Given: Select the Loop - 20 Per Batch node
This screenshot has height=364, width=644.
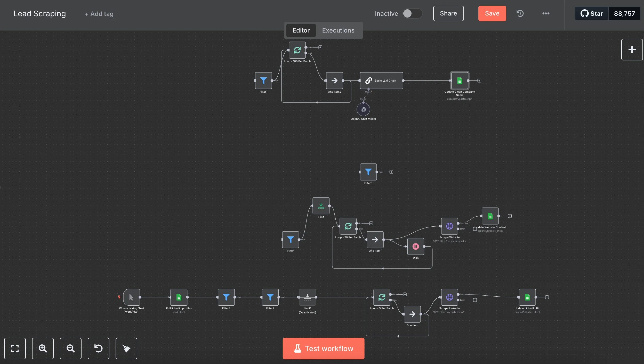Looking at the screenshot, I should [x=348, y=226].
